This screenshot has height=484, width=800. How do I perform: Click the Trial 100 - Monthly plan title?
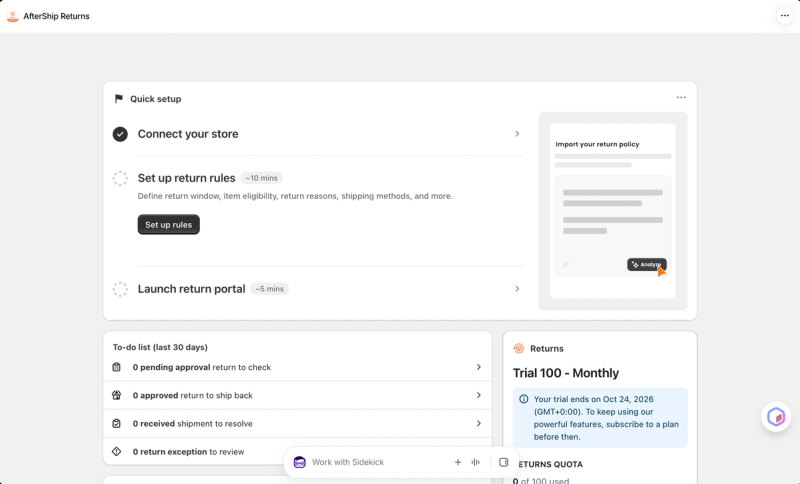(566, 373)
